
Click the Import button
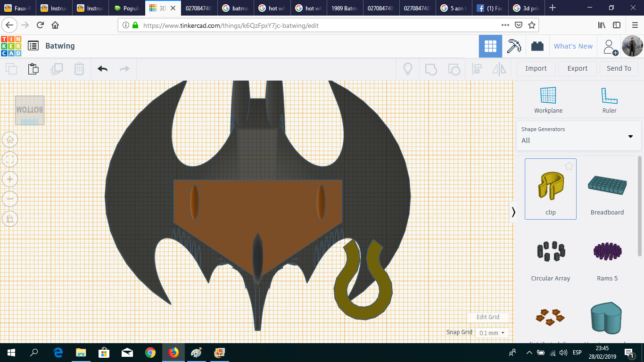[536, 68]
